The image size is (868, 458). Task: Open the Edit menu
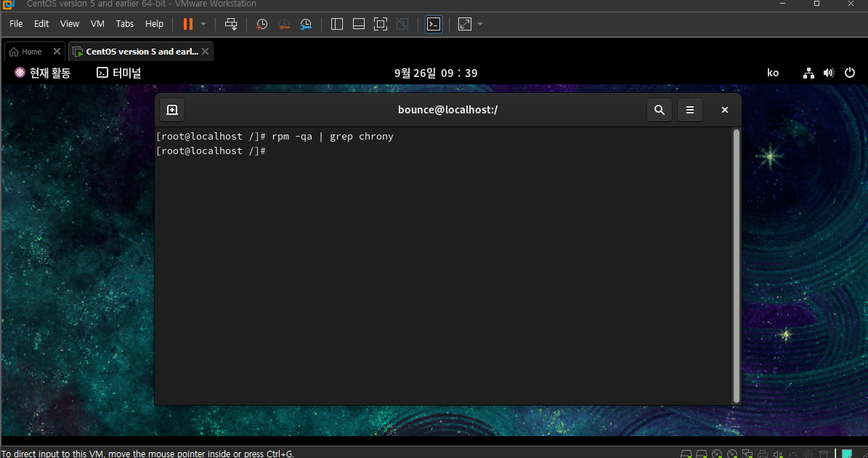click(x=41, y=24)
